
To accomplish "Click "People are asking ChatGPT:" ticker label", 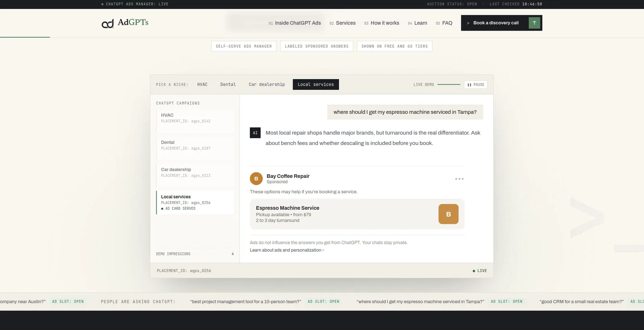I will tap(138, 301).
